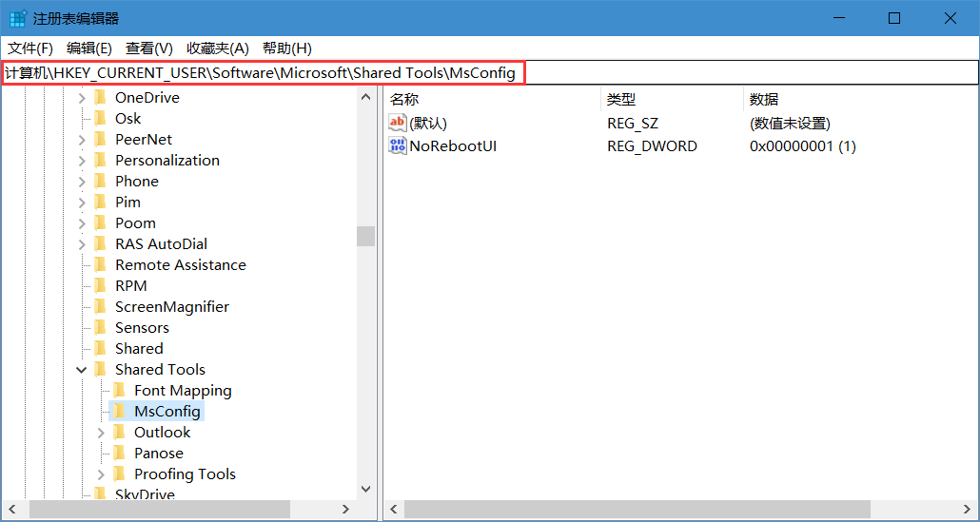Expand the Personalization tree node
Image resolution: width=980 pixels, height=522 pixels.
[x=82, y=161]
